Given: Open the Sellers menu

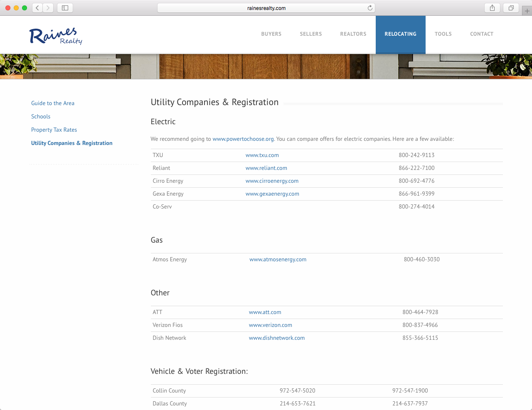Looking at the screenshot, I should click(x=311, y=34).
